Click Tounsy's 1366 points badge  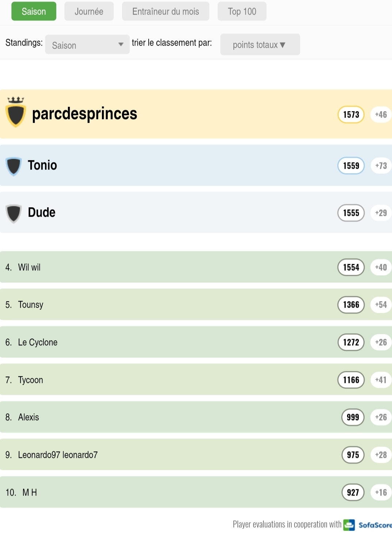[x=351, y=305]
